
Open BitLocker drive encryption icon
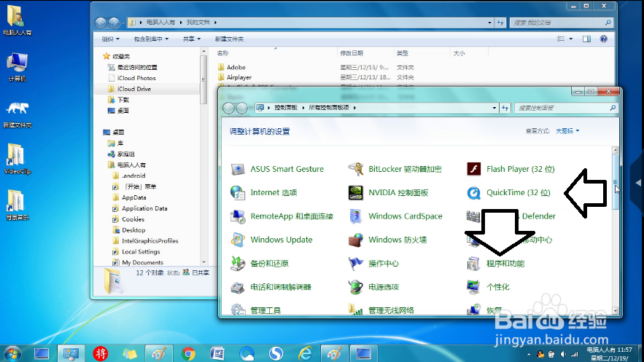click(355, 169)
